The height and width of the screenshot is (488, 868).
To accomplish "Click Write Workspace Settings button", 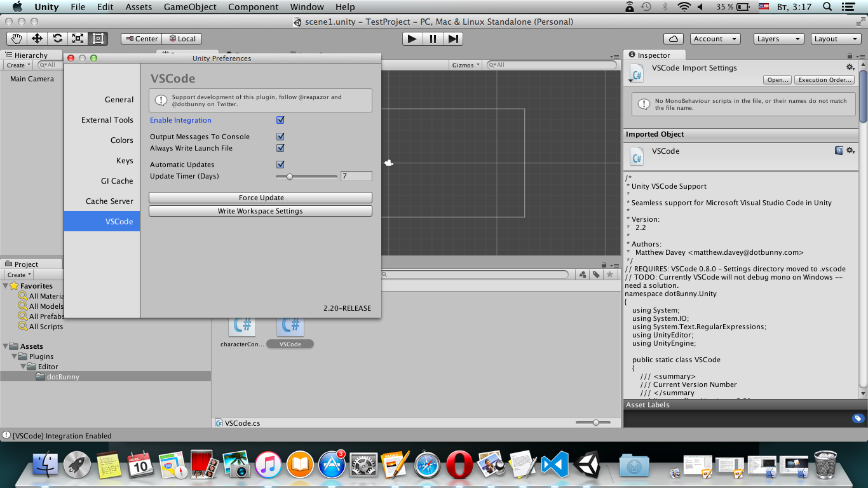I will 261,211.
